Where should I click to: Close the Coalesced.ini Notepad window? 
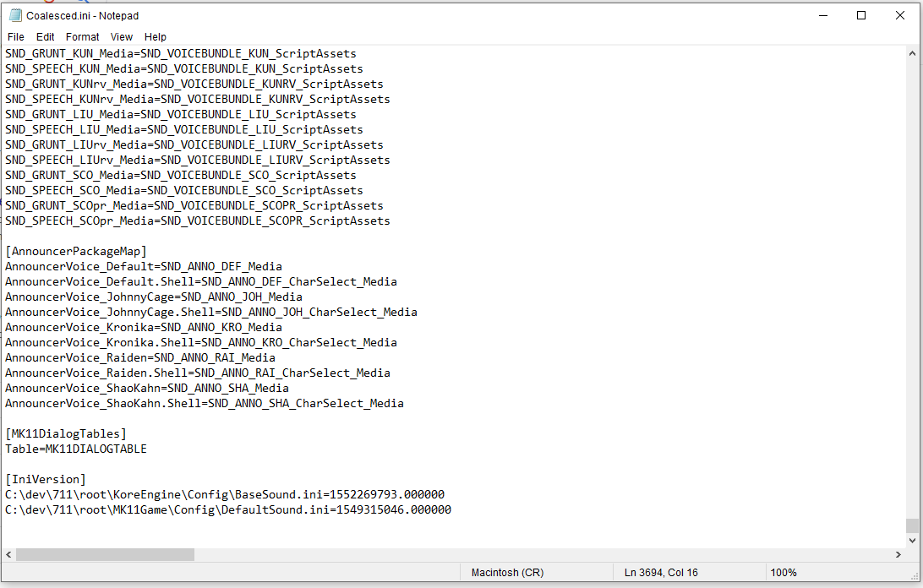tap(900, 15)
